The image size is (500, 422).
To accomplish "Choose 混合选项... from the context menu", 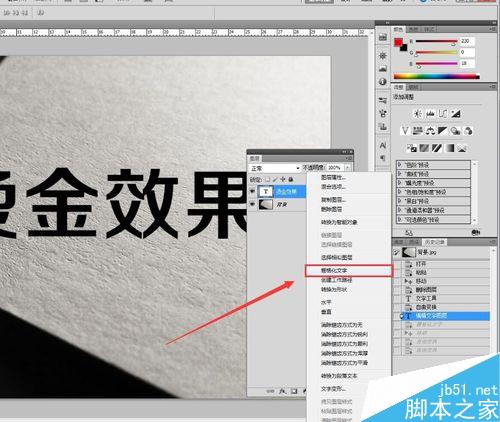I will (x=349, y=187).
